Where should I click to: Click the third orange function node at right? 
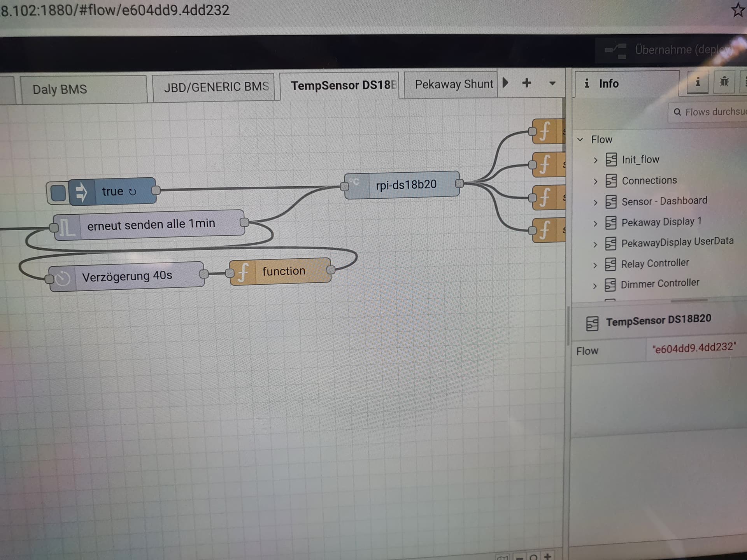click(549, 198)
